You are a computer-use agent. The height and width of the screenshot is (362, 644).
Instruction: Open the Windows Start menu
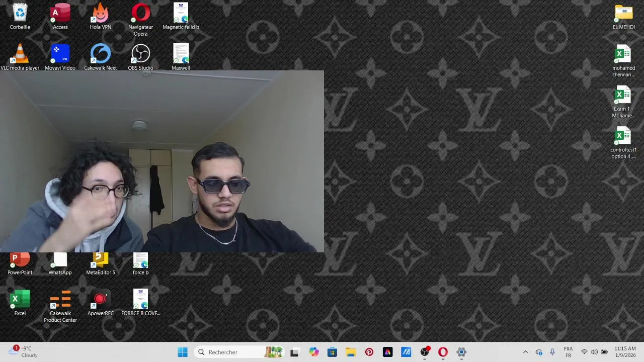(183, 352)
